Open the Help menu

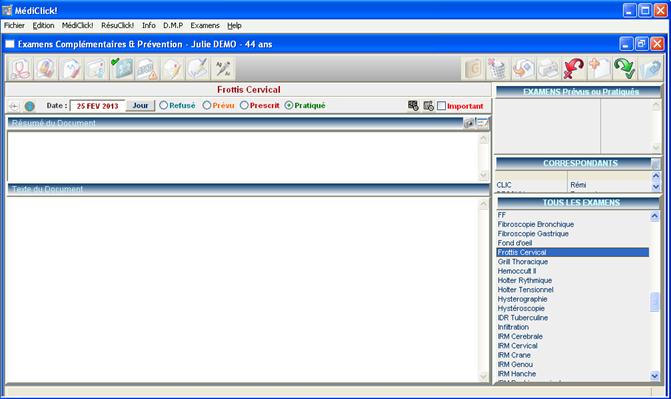click(234, 26)
